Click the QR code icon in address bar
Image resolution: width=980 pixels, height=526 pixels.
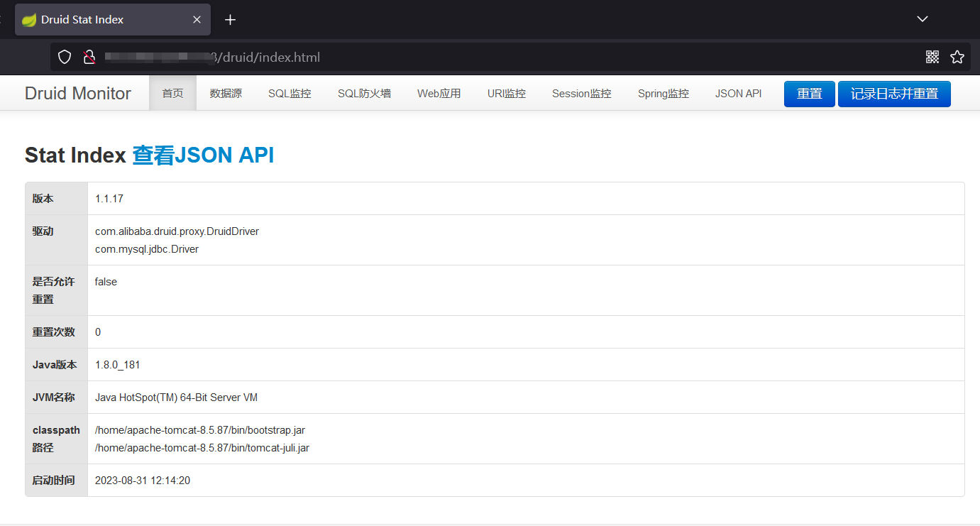click(x=932, y=57)
